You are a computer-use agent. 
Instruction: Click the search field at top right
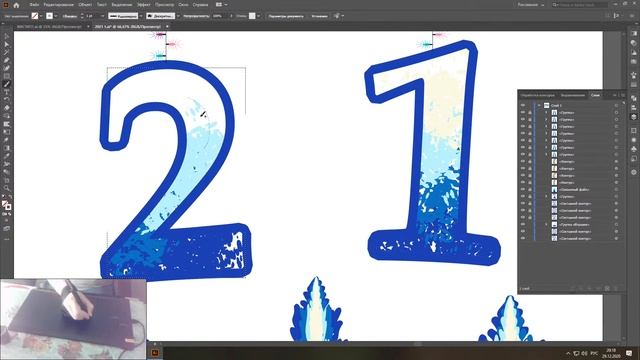tap(580, 5)
